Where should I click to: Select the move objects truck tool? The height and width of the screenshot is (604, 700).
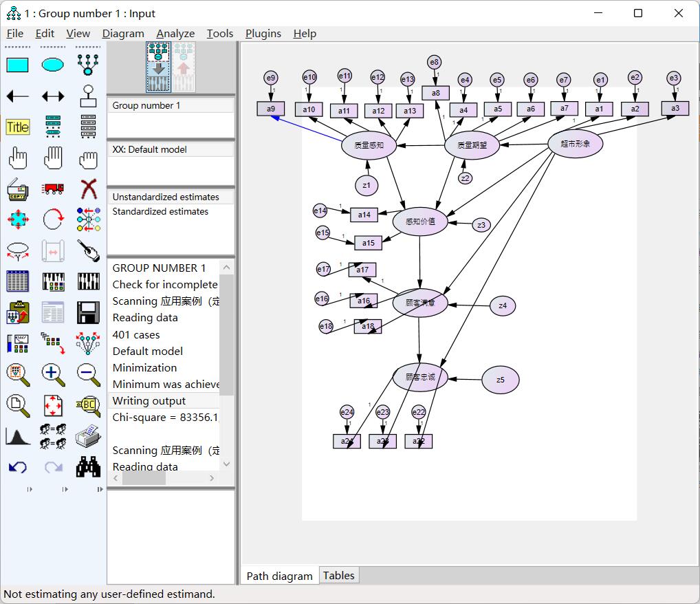click(53, 188)
